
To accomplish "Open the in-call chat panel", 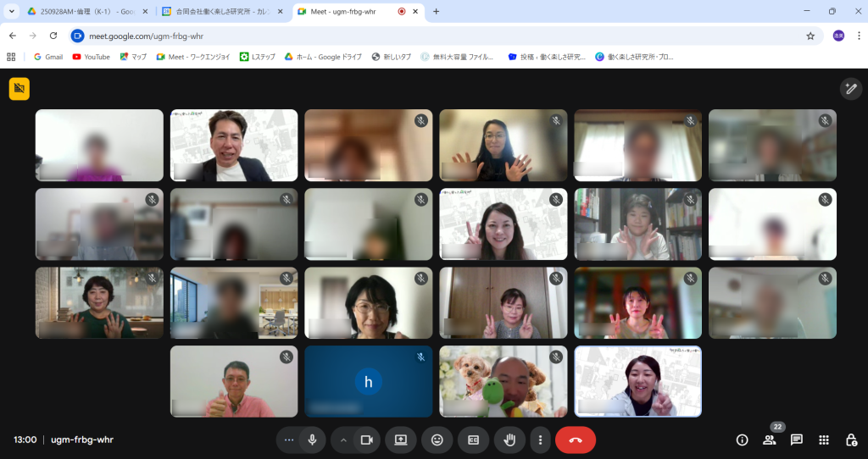I will click(x=797, y=440).
